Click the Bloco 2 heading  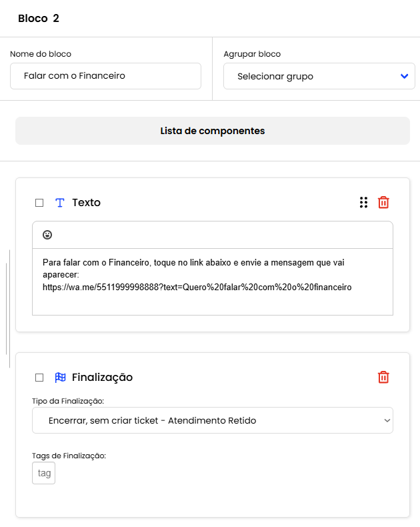click(x=39, y=18)
